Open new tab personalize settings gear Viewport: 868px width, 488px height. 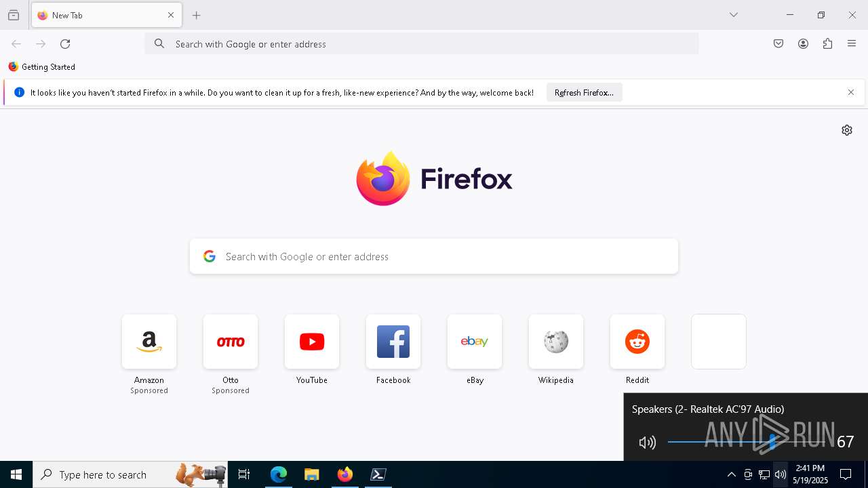coord(847,130)
